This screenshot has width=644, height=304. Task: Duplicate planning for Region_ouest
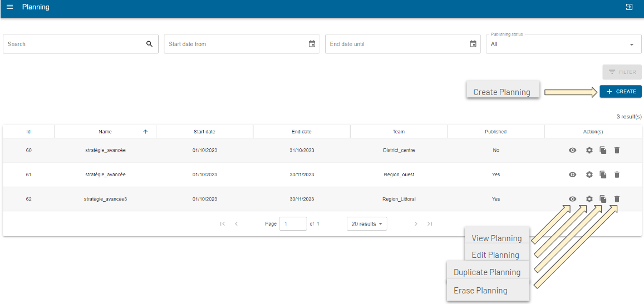603,175
